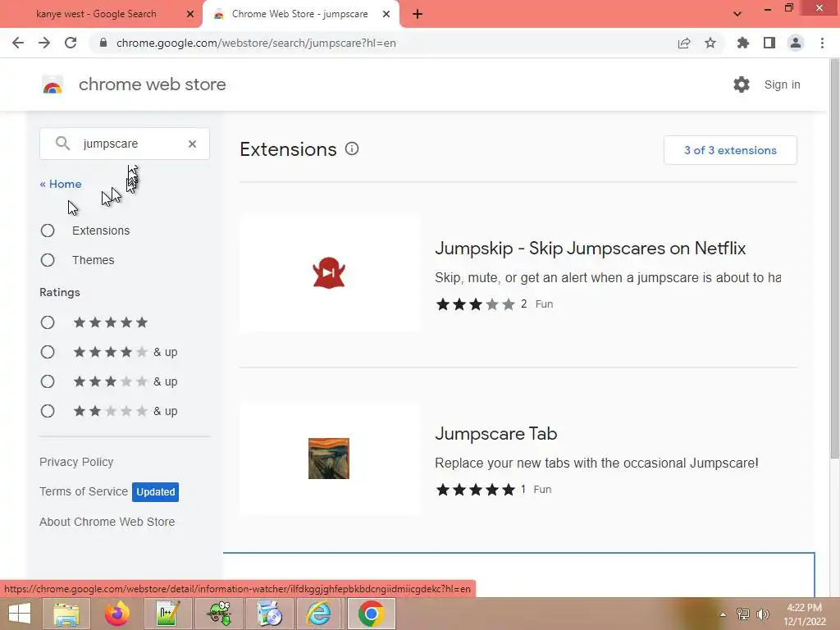
Task: View site information via the lock icon
Action: (103, 43)
